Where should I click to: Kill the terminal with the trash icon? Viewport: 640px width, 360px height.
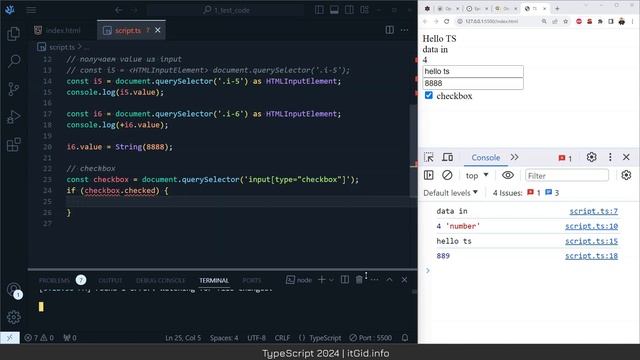pos(359,280)
